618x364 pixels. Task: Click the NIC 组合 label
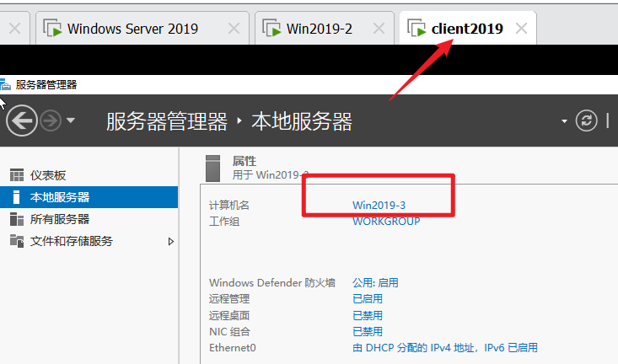[229, 332]
